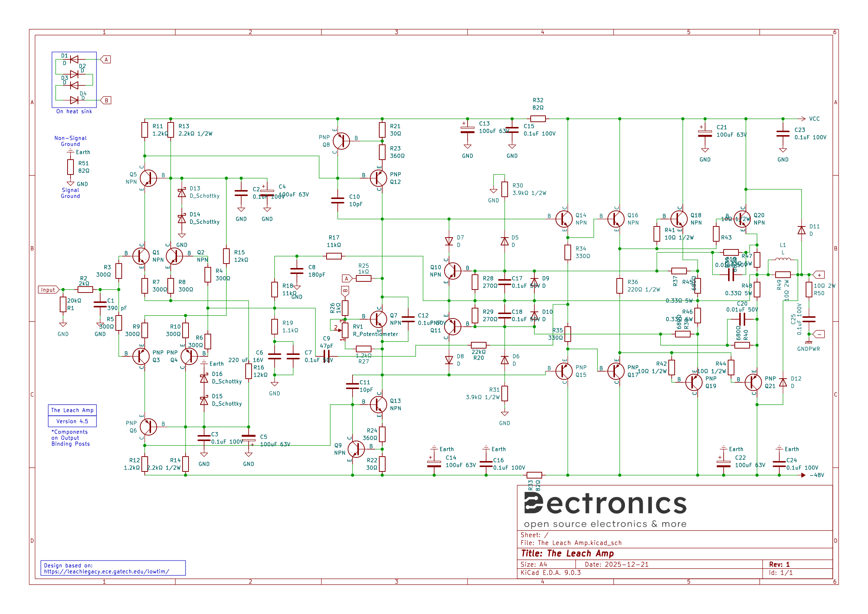868x614 pixels.
Task: Select the negative output terminal label
Action: (819, 334)
